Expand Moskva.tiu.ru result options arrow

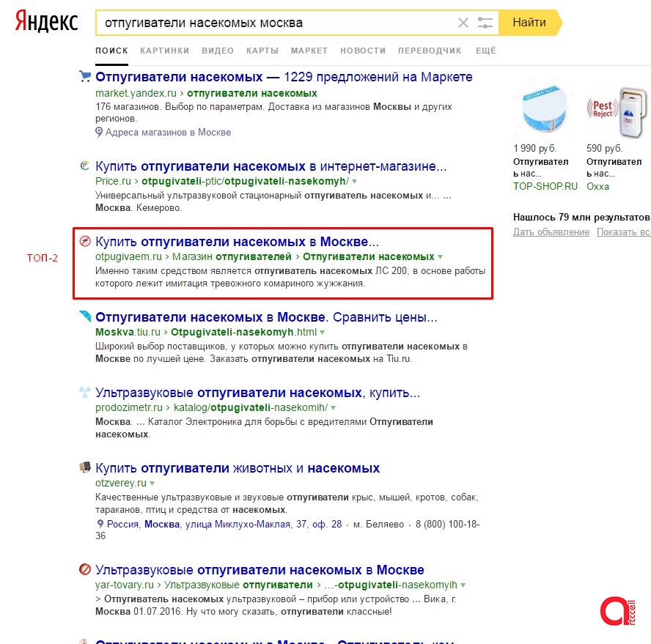tap(322, 333)
